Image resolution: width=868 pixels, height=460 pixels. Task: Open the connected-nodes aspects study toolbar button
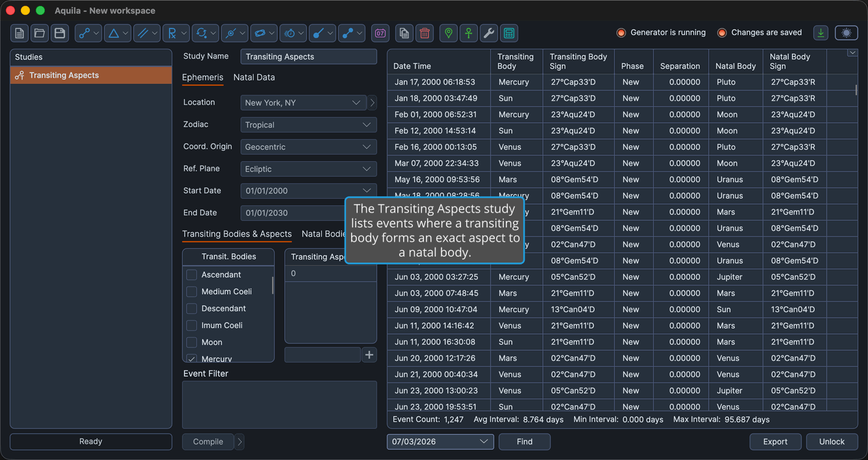click(88, 33)
